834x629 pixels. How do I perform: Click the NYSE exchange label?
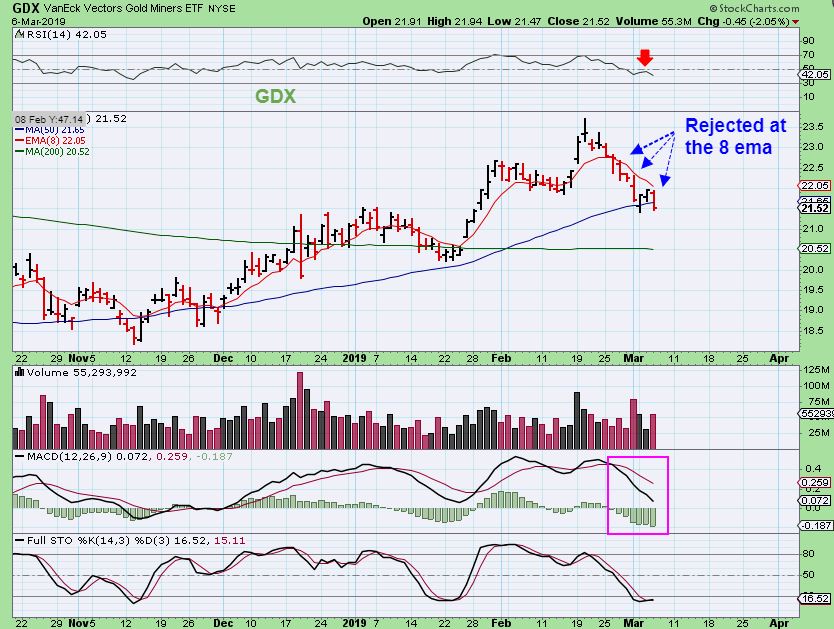point(221,9)
